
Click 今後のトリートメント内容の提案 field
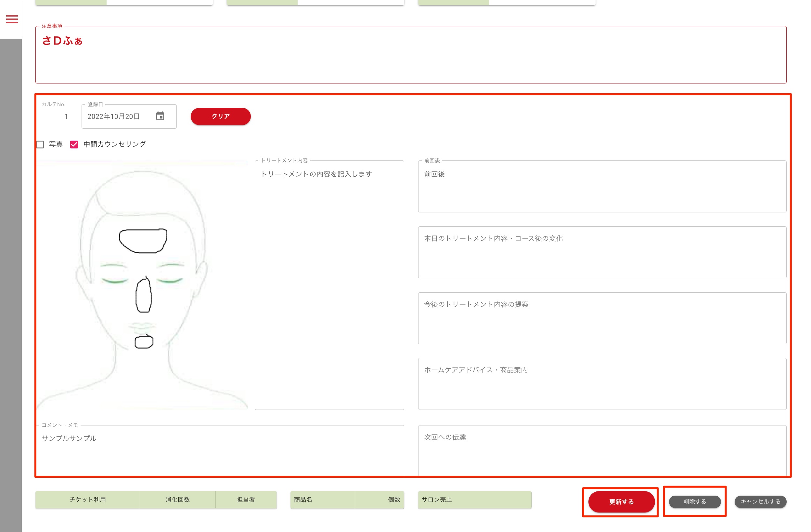(x=602, y=318)
